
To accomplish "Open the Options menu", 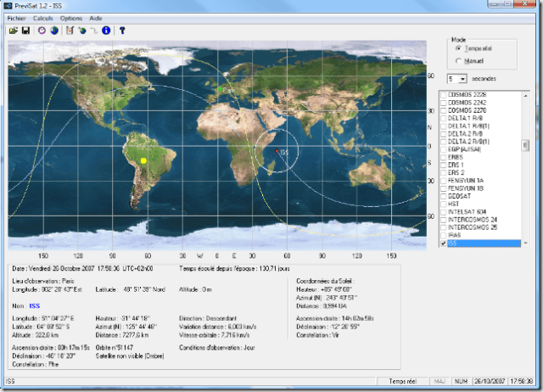I will point(71,18).
